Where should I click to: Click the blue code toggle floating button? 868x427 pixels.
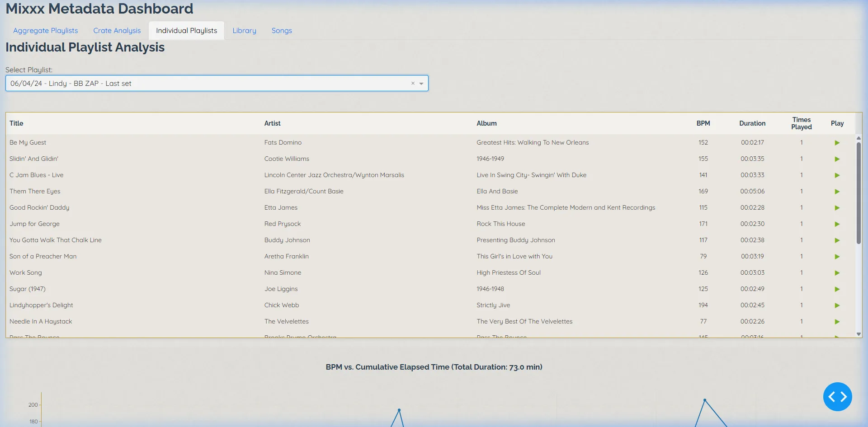(x=837, y=397)
